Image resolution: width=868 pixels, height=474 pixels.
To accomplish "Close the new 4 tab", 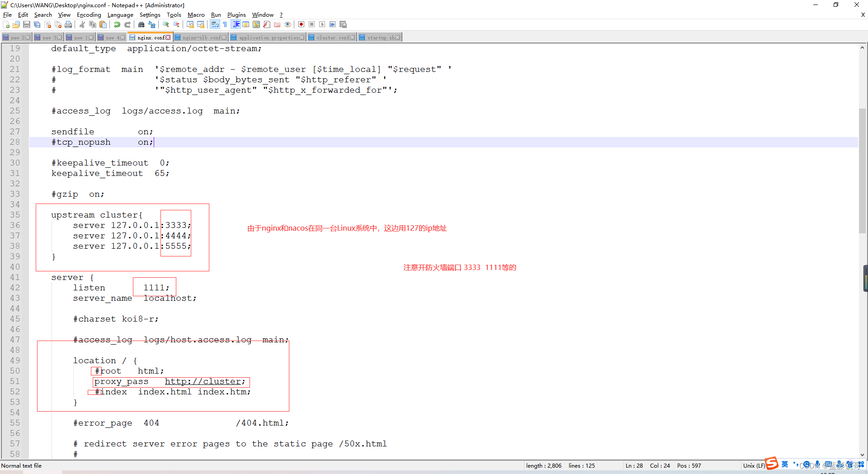I will (x=123, y=38).
